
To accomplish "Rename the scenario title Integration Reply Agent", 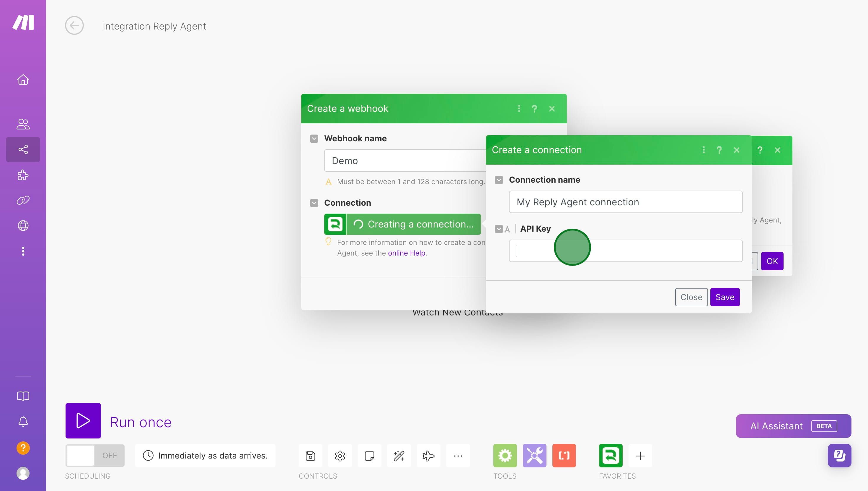I will pyautogui.click(x=154, y=26).
